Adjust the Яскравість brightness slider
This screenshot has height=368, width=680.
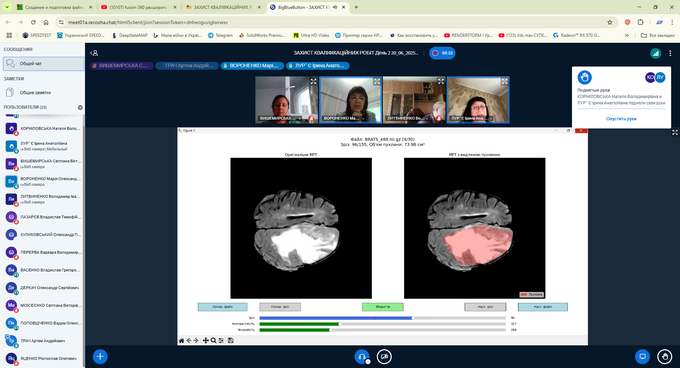(382, 330)
